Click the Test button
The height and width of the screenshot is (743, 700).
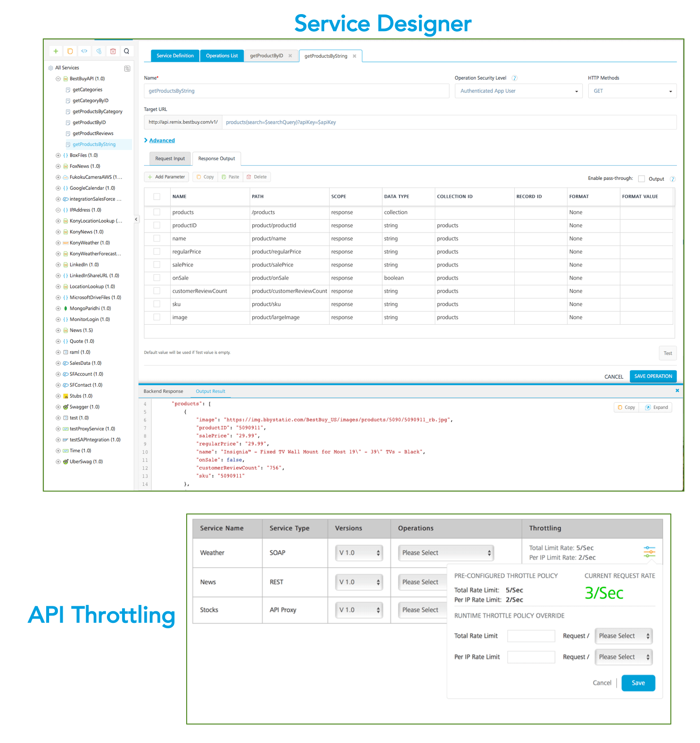pos(667,354)
